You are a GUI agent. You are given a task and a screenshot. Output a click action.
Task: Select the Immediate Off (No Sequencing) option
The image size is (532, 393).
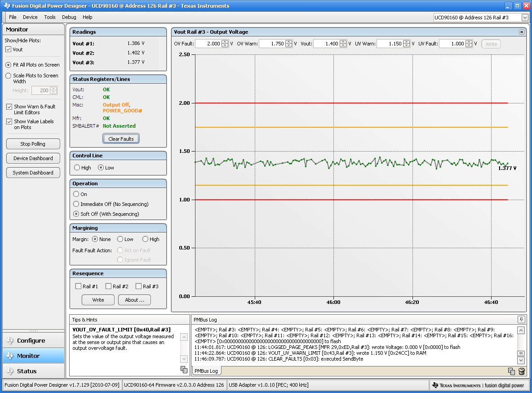click(x=75, y=204)
